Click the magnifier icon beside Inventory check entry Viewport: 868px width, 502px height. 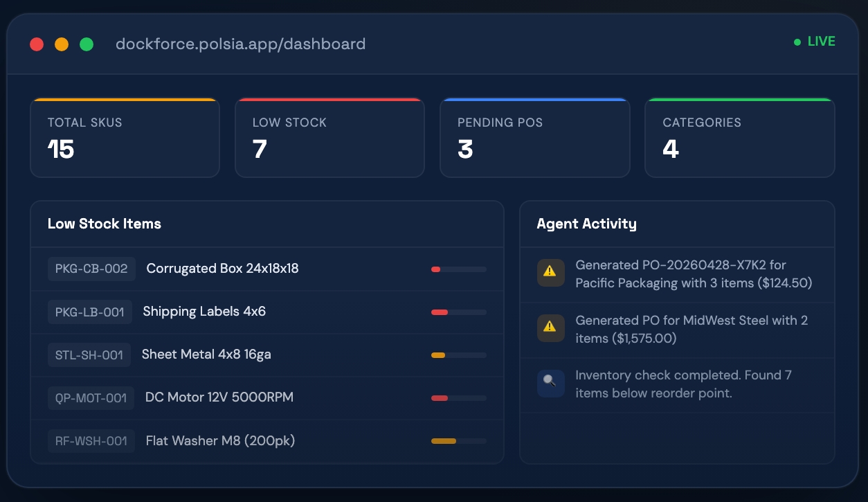point(550,383)
